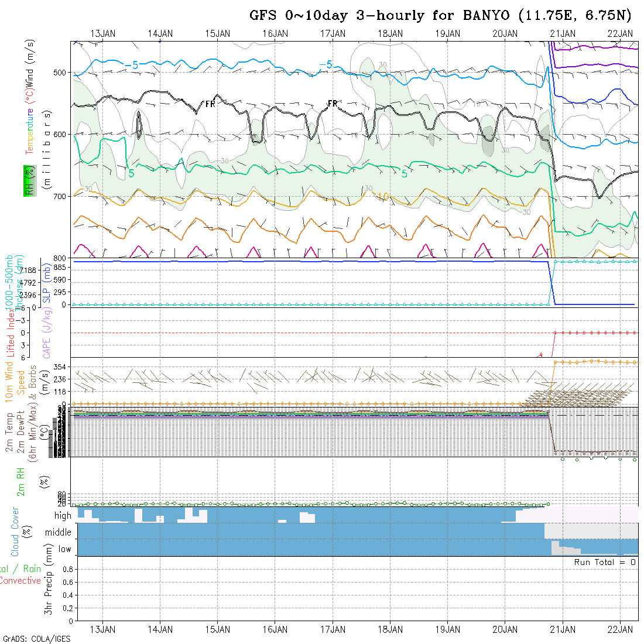Click the orange '10m Wind Speed' label

(x=15, y=382)
